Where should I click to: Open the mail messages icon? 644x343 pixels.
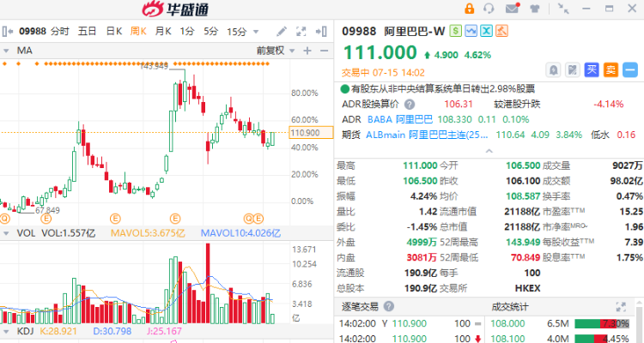512,9
